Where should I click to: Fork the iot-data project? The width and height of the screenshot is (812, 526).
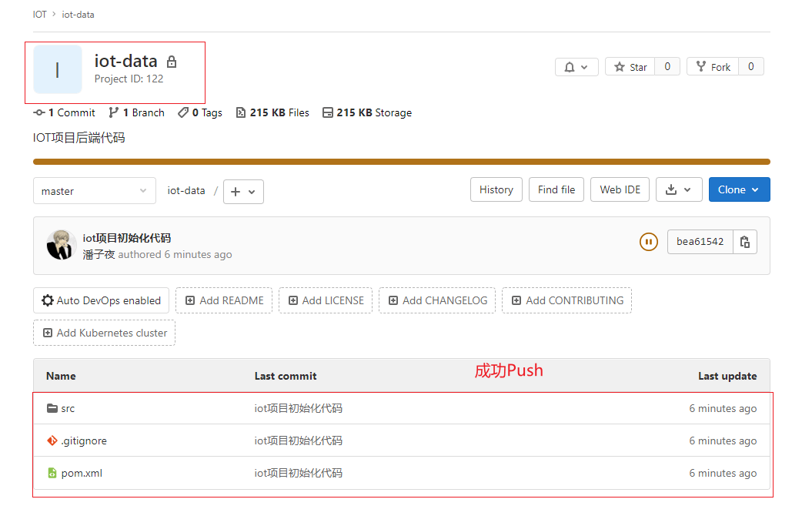(x=713, y=67)
